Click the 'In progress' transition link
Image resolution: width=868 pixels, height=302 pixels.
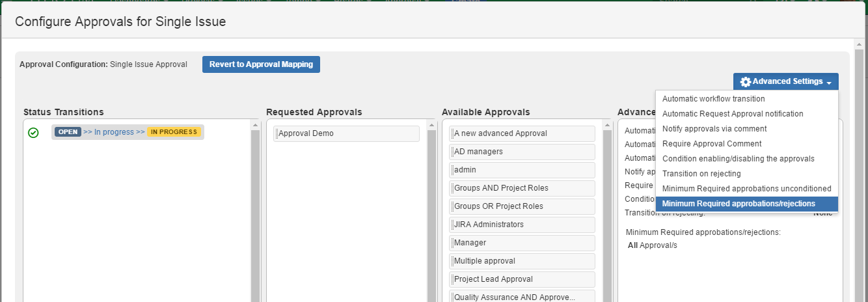(x=114, y=132)
